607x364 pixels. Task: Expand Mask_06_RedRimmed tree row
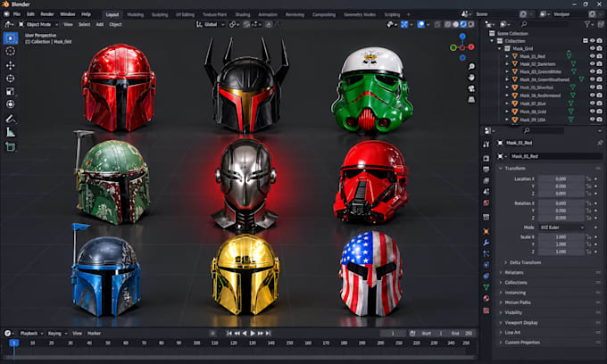pyautogui.click(x=507, y=95)
